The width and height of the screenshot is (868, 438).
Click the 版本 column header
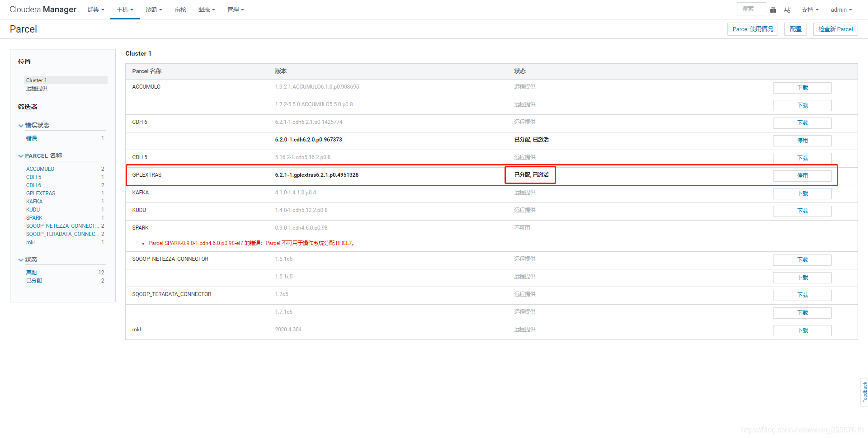coord(281,71)
